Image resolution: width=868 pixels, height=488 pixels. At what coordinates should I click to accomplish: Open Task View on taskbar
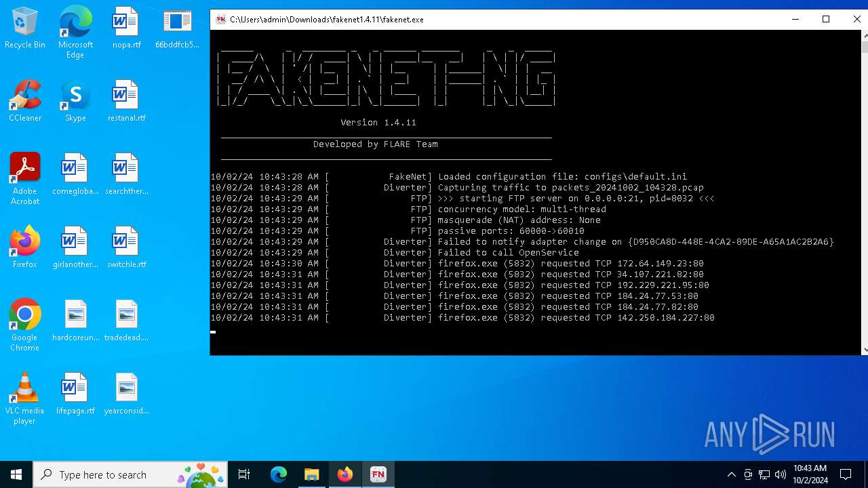click(x=244, y=474)
